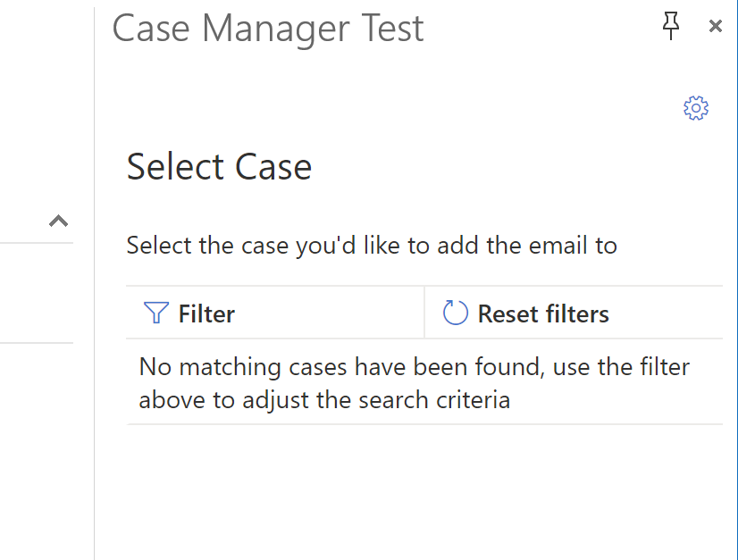Screen dimensions: 738x560
Task: Click the 'Select the case you'd like' instruction text
Action: tap(372, 246)
